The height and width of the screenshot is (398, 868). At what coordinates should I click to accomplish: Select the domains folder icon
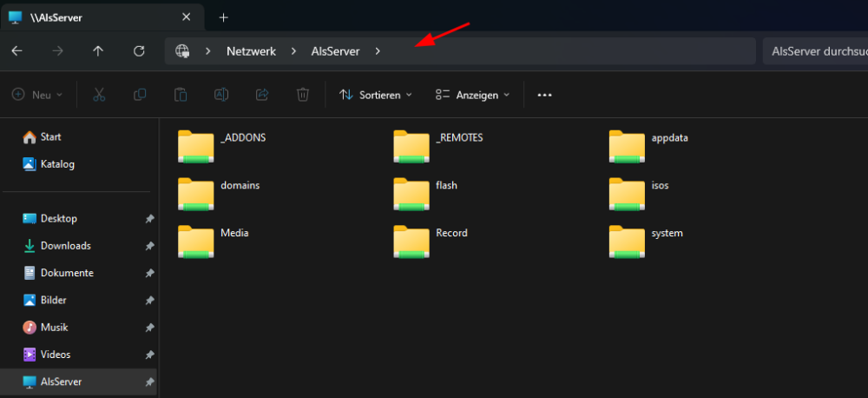[x=196, y=194]
